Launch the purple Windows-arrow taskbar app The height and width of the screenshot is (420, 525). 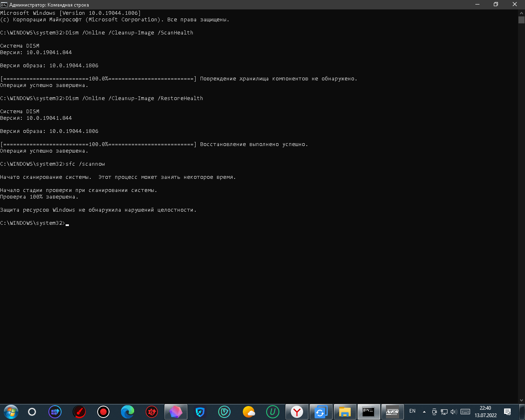coord(55,412)
